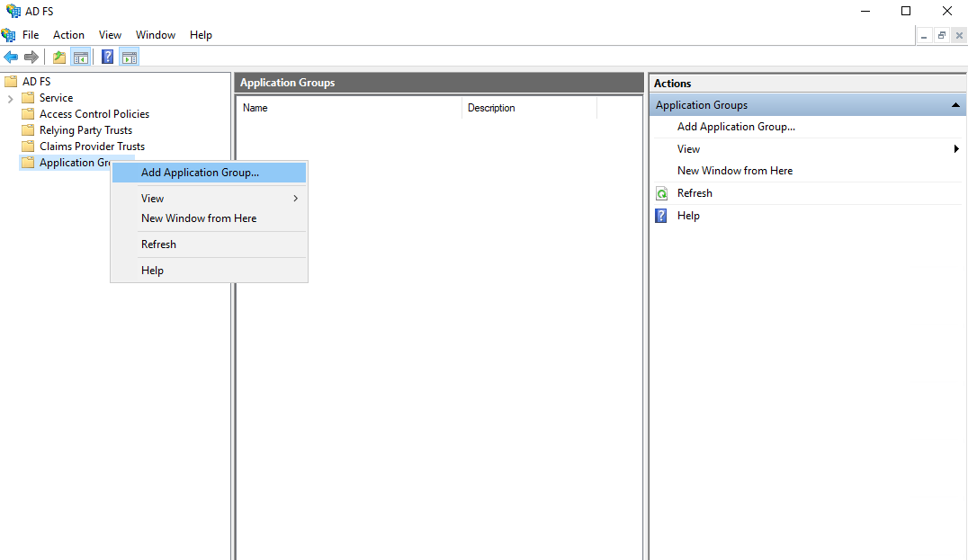Click the Service folder icon

[28, 97]
